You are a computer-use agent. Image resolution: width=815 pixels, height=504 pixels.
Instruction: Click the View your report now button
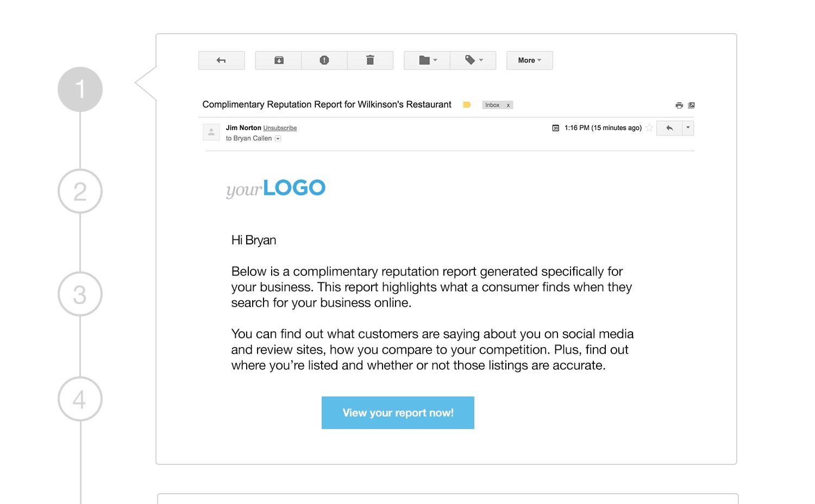coord(398,413)
